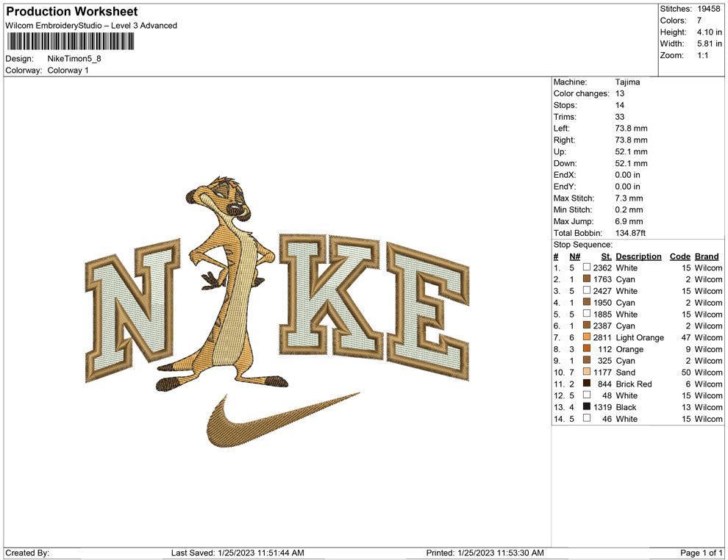This screenshot has height=560, width=728.
Task: Click the Width value 5.81 in
Action: [x=709, y=43]
